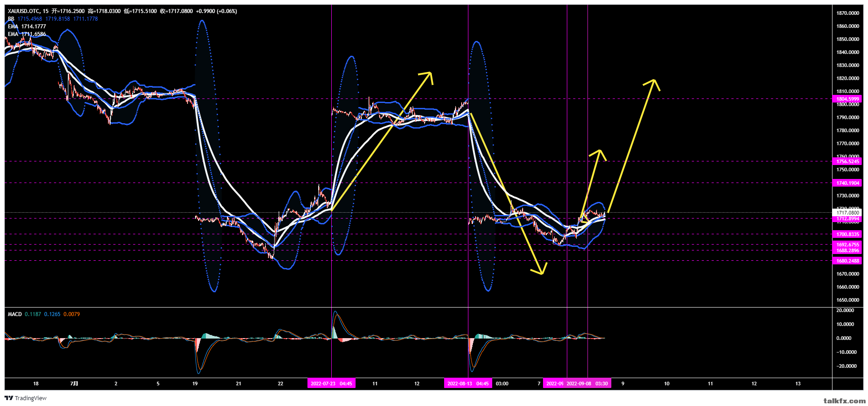Click the 0.0000 MACD axis tick
Viewport: 868px width, 406px height.
coord(844,338)
